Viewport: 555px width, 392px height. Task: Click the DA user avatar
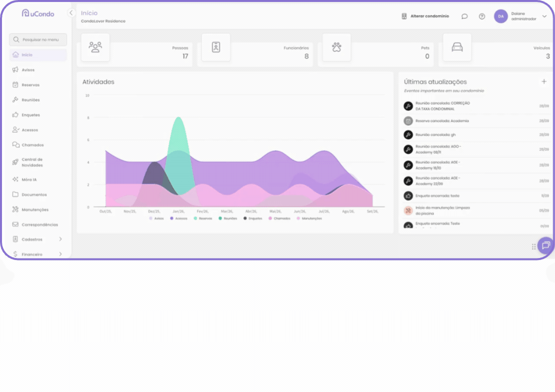501,16
